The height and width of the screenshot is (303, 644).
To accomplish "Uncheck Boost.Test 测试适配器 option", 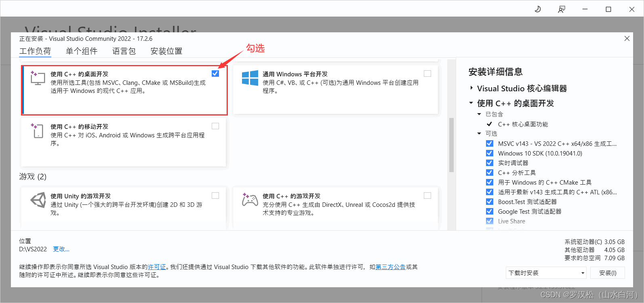I will click(x=490, y=202).
